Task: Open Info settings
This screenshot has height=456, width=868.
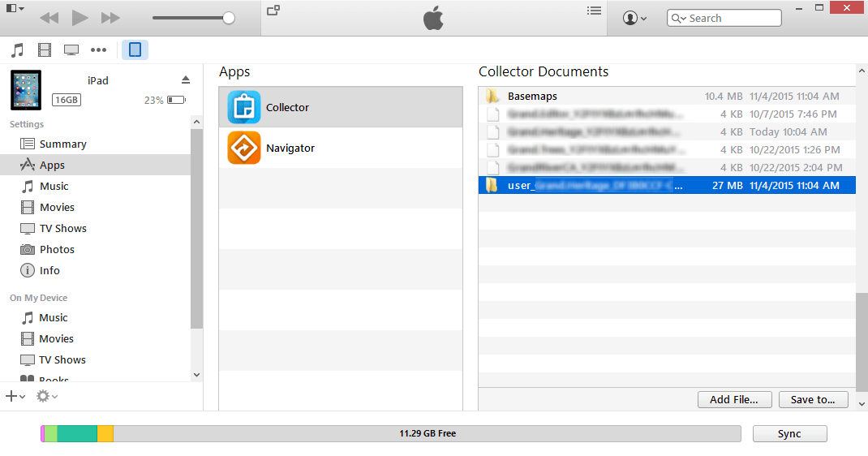Action: click(95, 270)
